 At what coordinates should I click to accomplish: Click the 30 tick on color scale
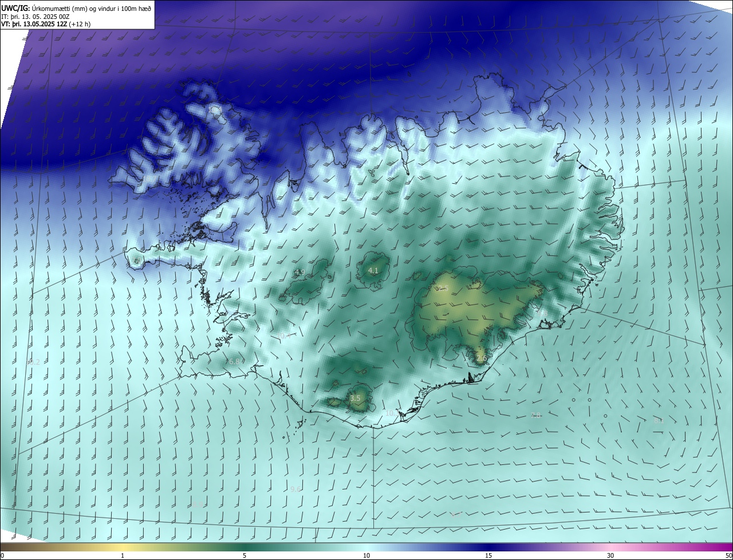[610, 555]
